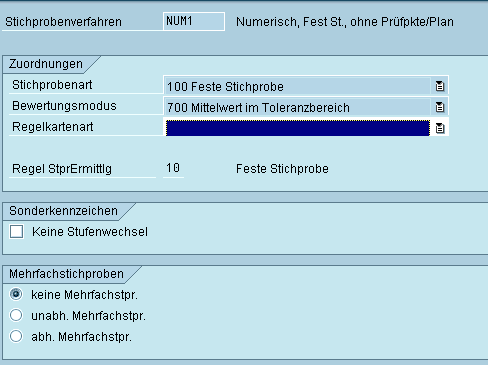Click the Stichprobenart 100 Feste Stichprobe field
The width and height of the screenshot is (488, 365).
(298, 86)
